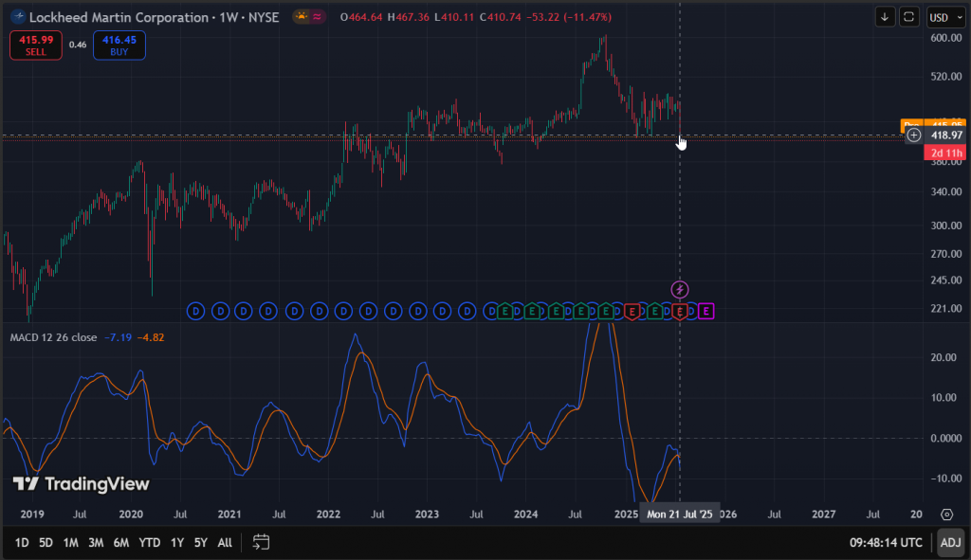Screen dimensions: 971x560
Task: Click the -53.22 (-11.47%) change value
Action: pos(569,17)
